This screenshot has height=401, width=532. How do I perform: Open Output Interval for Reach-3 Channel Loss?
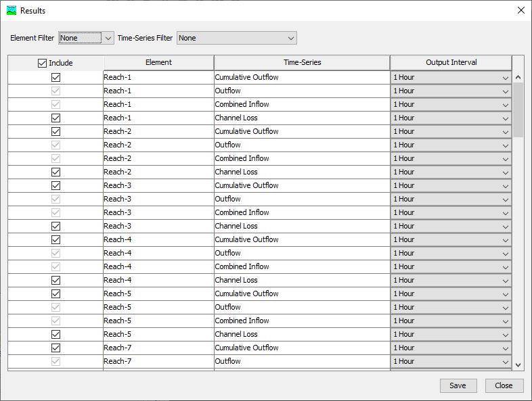[x=451, y=226]
